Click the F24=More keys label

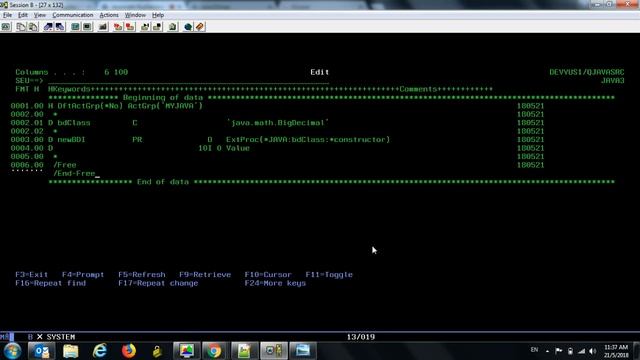coord(275,283)
